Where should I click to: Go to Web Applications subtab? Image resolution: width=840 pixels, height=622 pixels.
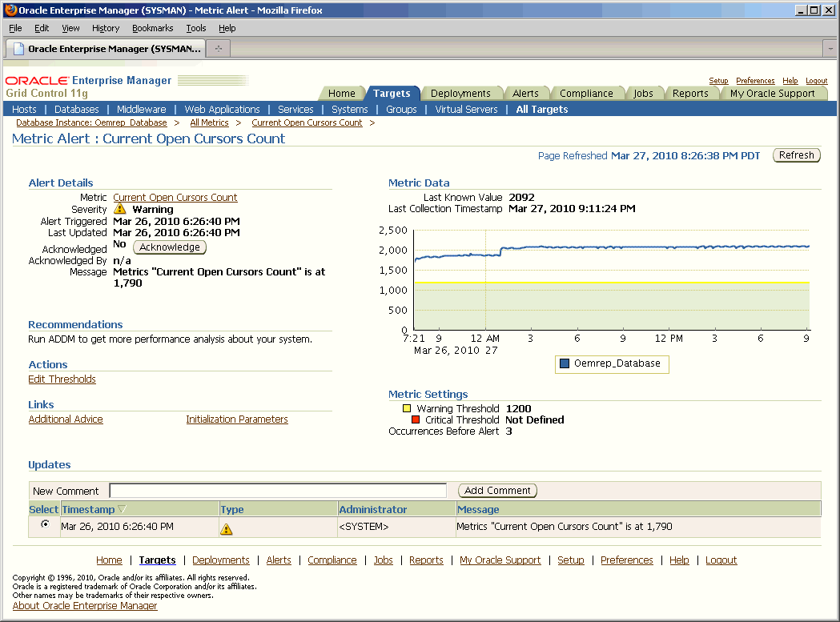pyautogui.click(x=223, y=110)
